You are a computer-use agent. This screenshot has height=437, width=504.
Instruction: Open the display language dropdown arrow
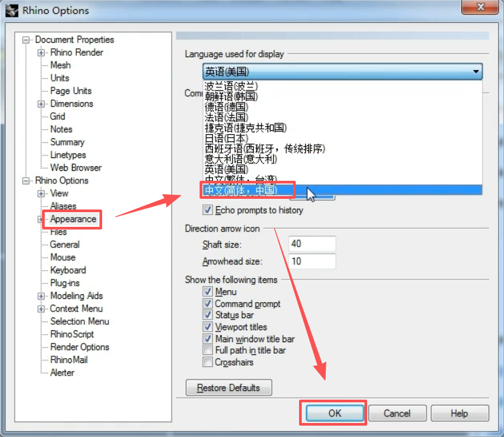pos(475,71)
